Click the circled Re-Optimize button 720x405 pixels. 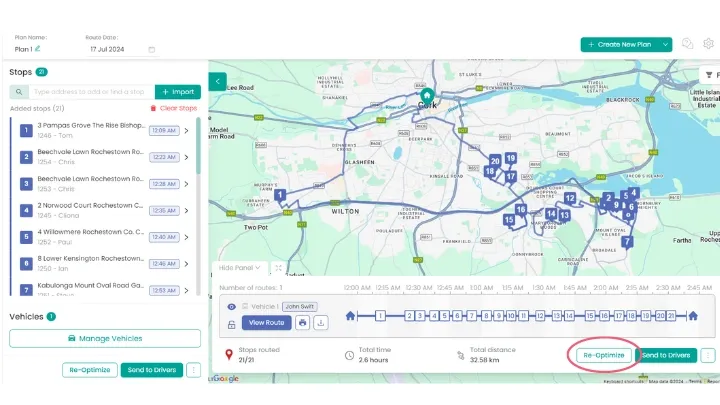[603, 355]
